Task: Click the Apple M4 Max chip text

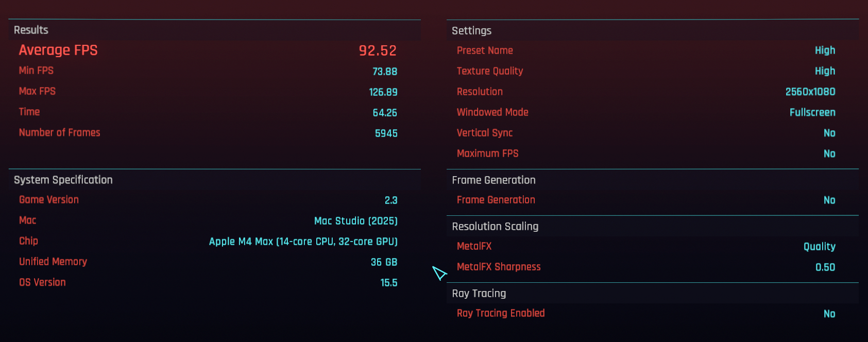Action: [303, 242]
